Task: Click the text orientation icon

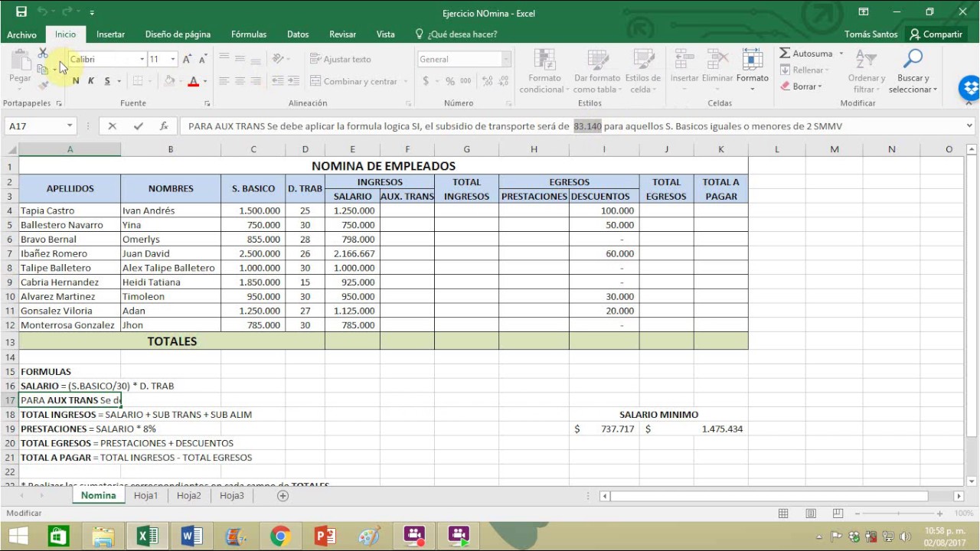Action: (278, 59)
